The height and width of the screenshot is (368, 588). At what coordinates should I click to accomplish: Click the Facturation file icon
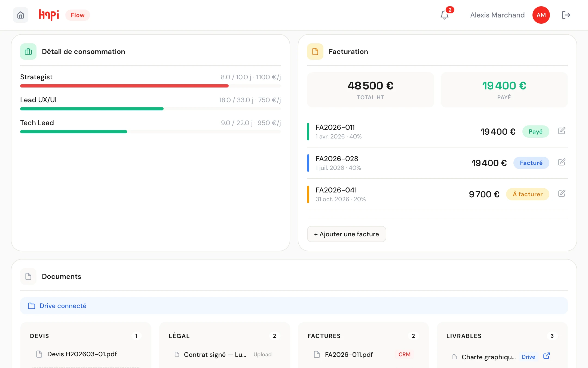click(315, 52)
